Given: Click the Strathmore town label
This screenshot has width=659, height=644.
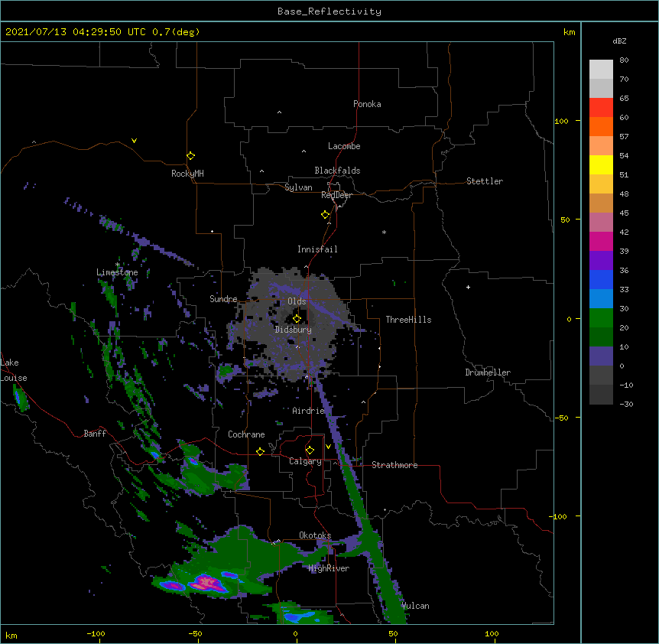Looking at the screenshot, I should tap(394, 465).
